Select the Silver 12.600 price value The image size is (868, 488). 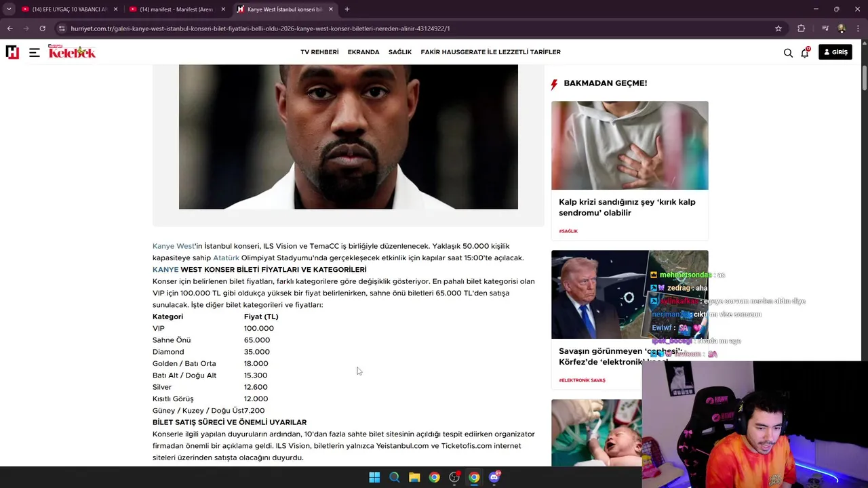point(256,387)
